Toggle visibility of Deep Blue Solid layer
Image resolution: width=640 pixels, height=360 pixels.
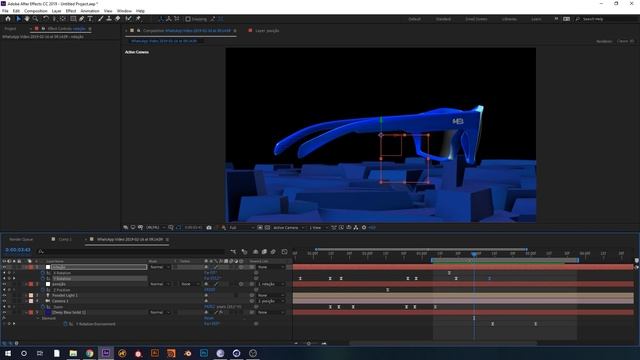[4, 313]
